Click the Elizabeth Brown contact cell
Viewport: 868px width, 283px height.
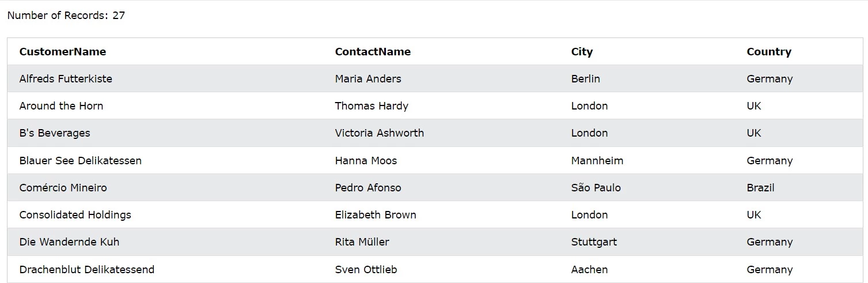[376, 215]
